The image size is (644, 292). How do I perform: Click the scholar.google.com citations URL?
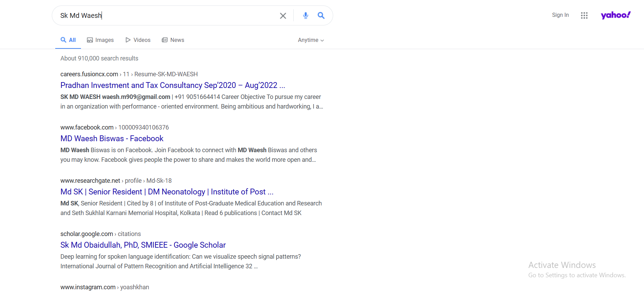pos(100,234)
